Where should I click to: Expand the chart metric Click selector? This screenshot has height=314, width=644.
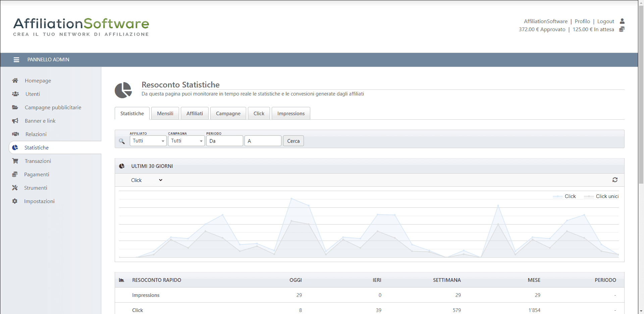147,180
